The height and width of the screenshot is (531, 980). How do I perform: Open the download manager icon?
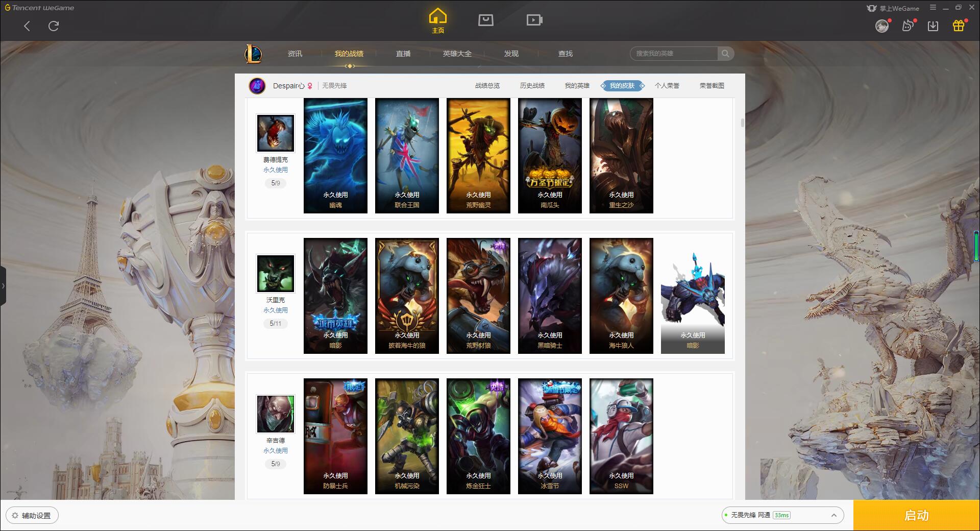(933, 26)
